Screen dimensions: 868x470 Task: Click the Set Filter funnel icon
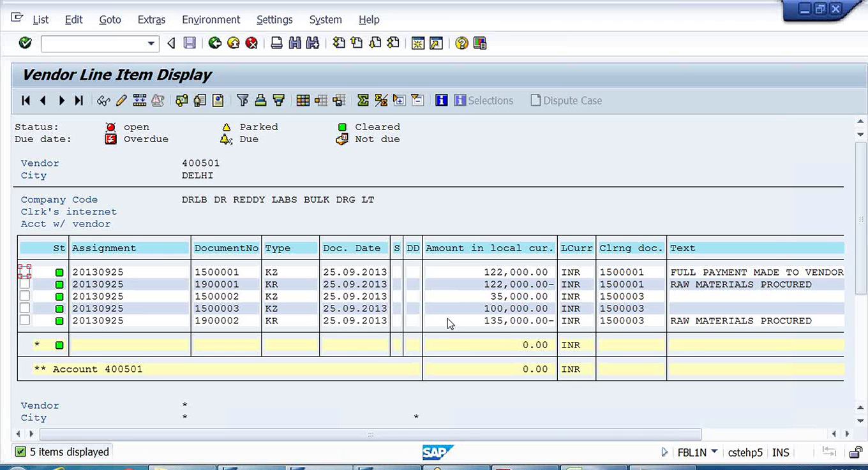pyautogui.click(x=243, y=100)
